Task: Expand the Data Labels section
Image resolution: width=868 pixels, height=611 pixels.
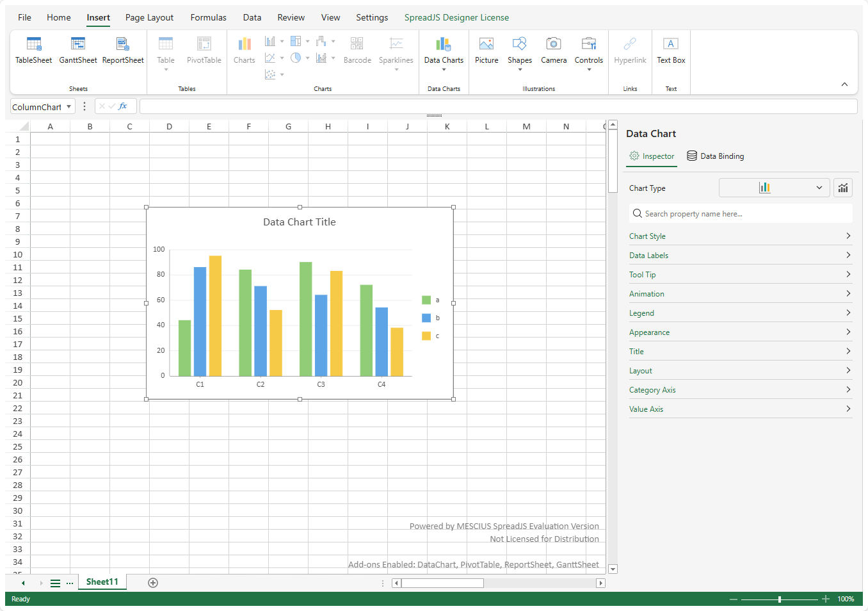Action: tap(740, 256)
